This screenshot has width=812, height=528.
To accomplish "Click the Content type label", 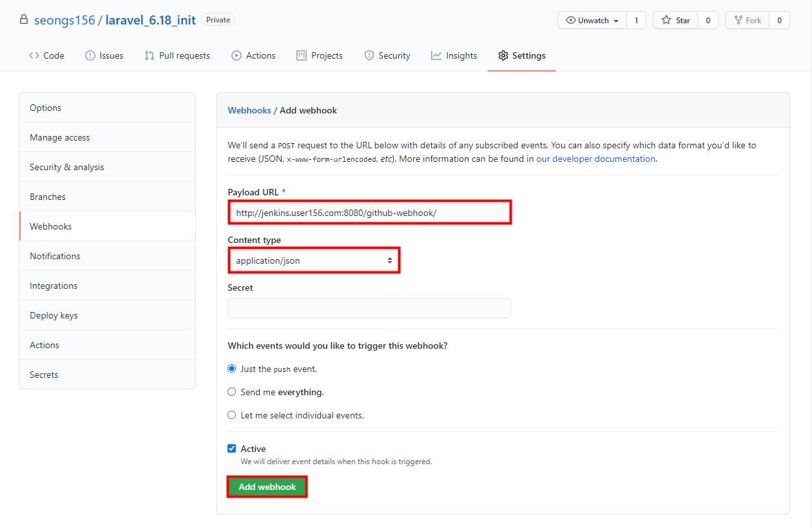I will click(255, 240).
